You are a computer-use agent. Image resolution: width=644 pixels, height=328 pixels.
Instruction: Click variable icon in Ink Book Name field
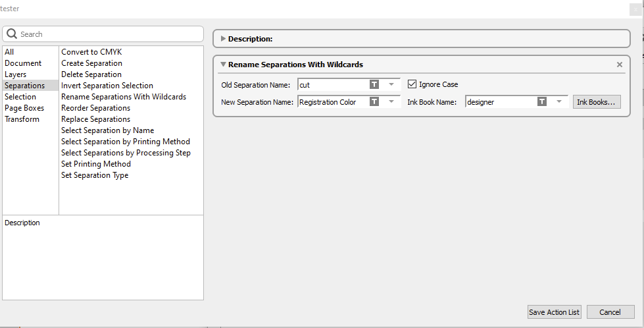click(542, 102)
